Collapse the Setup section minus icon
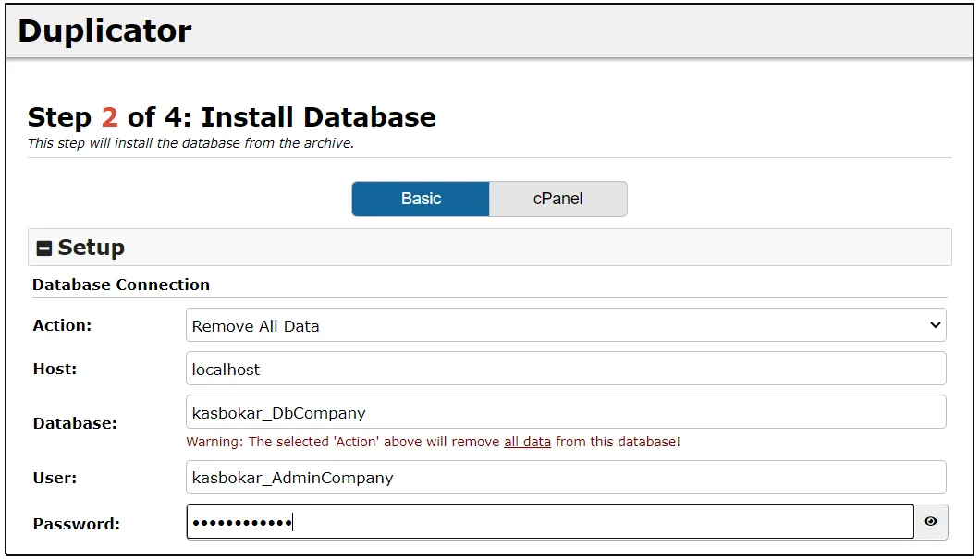Screen dimensions: 980x559 [x=43, y=248]
